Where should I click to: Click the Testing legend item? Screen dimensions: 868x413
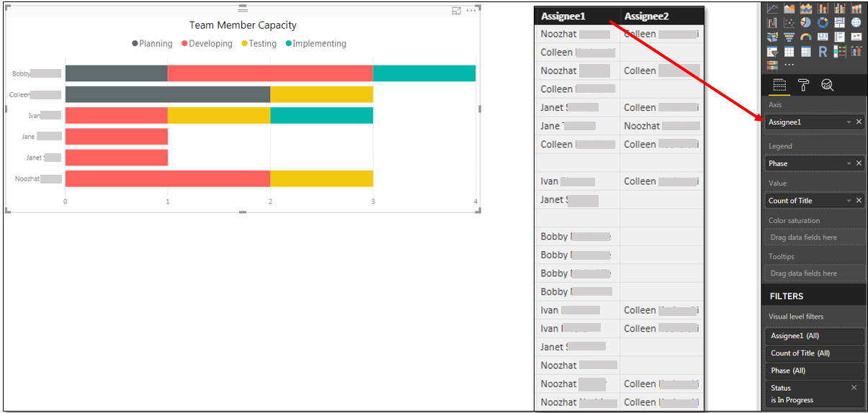tap(259, 44)
